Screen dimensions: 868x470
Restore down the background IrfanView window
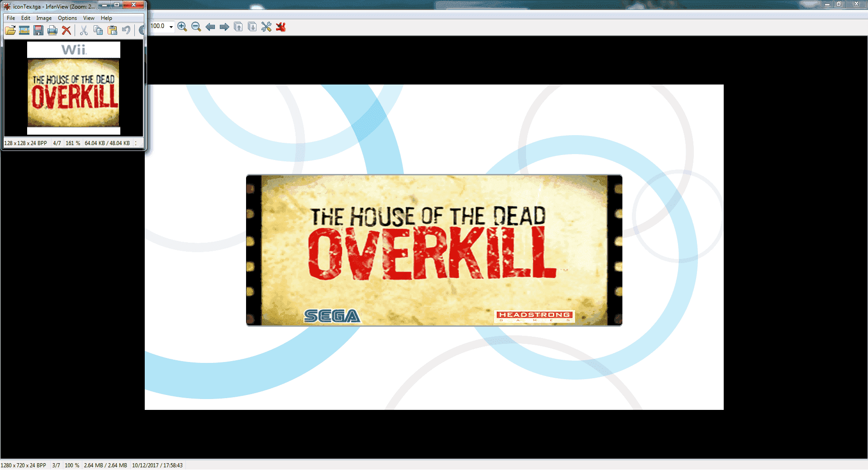839,4
